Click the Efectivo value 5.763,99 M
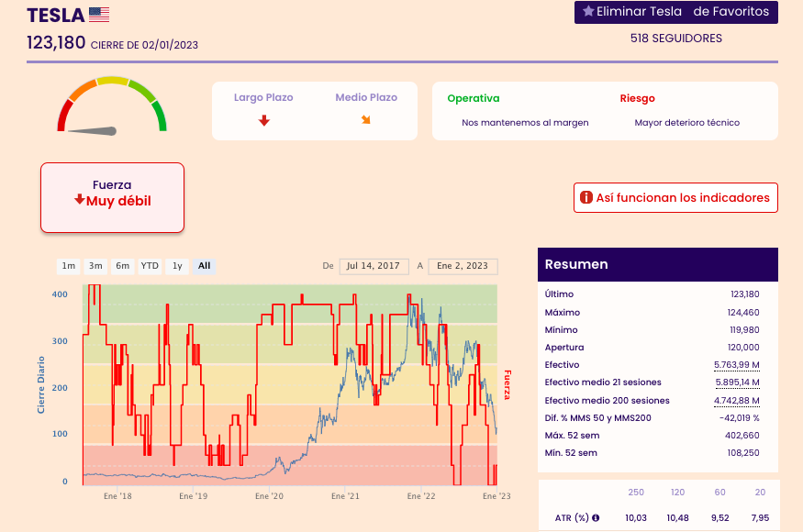 point(736,365)
